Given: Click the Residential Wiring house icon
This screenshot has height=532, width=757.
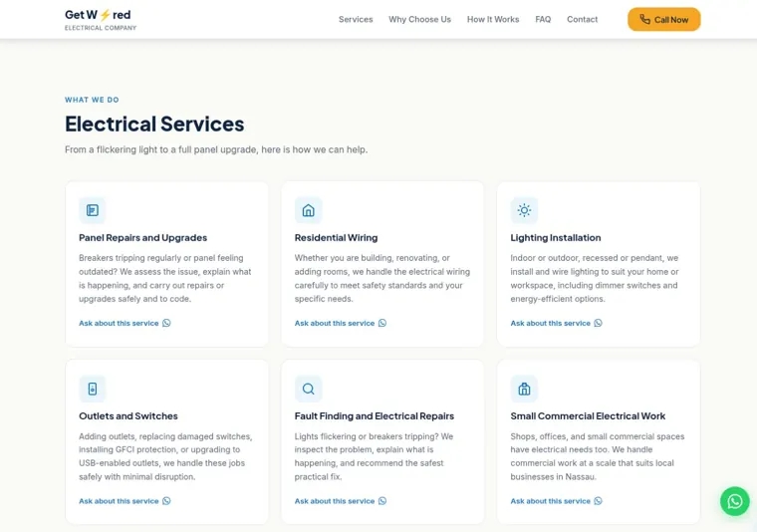Looking at the screenshot, I should [x=308, y=210].
